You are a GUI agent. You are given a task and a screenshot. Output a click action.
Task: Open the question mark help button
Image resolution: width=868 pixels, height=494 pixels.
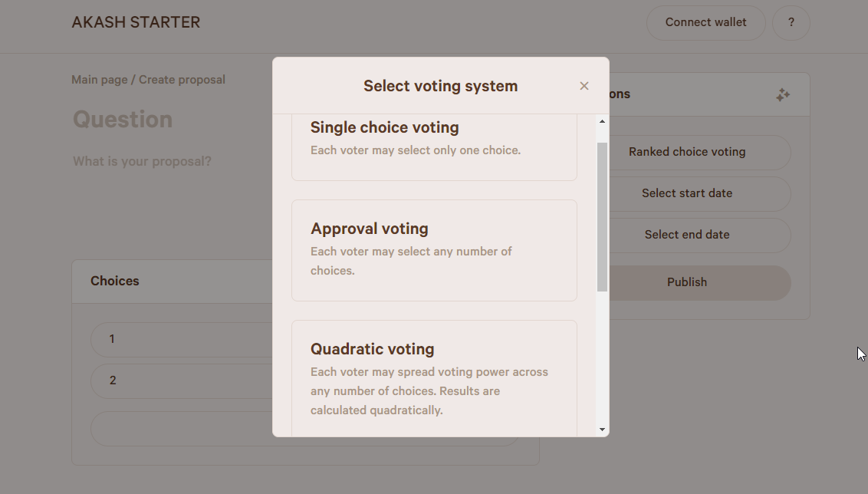click(x=791, y=23)
